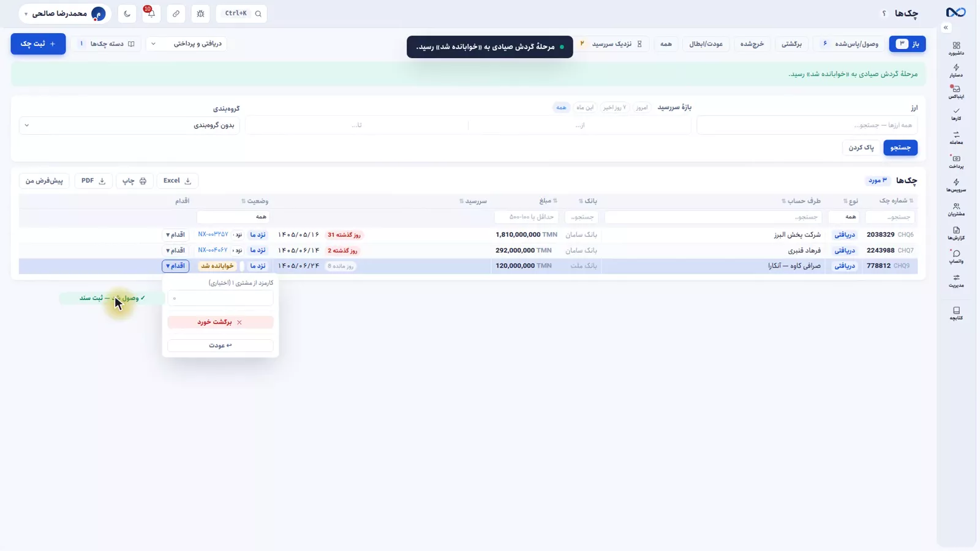Click the red 'برگشت خورد' button
Viewport: 980px width, 551px height.
click(221, 322)
